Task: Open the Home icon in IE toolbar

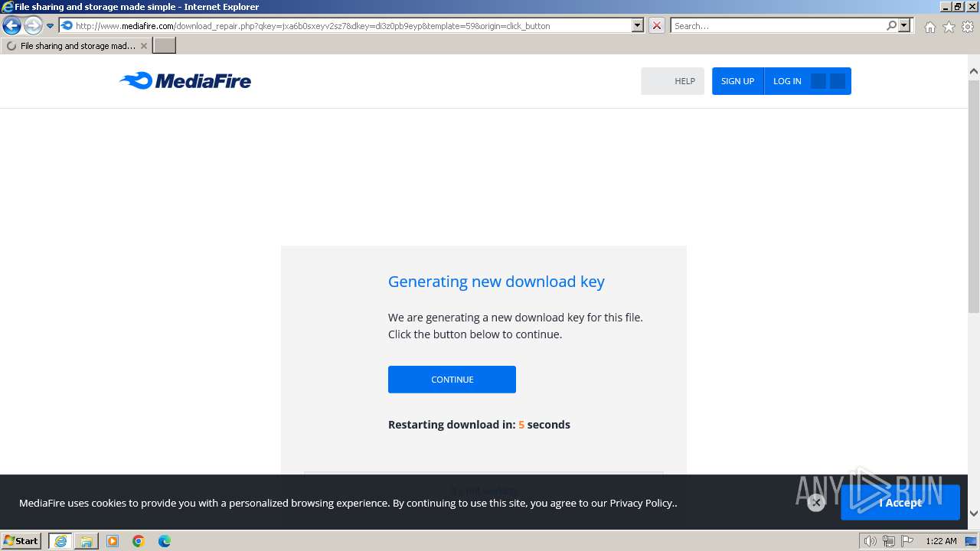Action: pos(929,27)
